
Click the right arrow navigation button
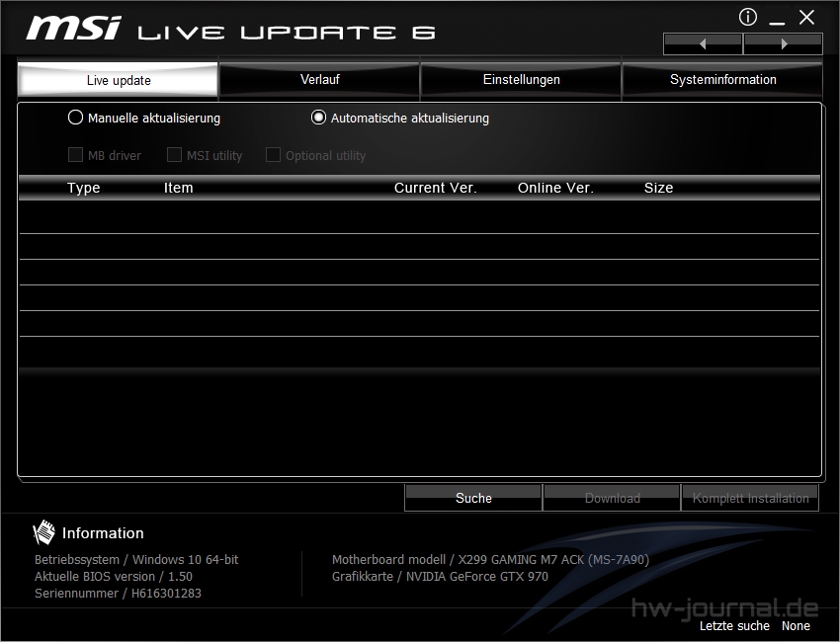click(784, 43)
